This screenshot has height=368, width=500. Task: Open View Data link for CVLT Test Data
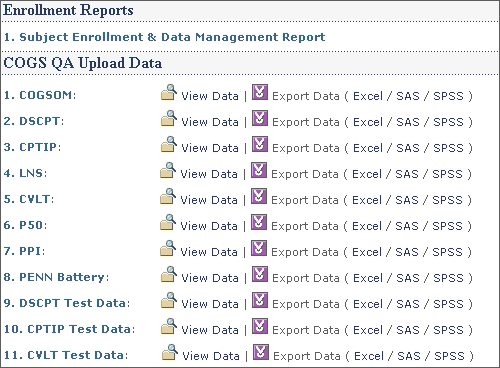coord(211,356)
